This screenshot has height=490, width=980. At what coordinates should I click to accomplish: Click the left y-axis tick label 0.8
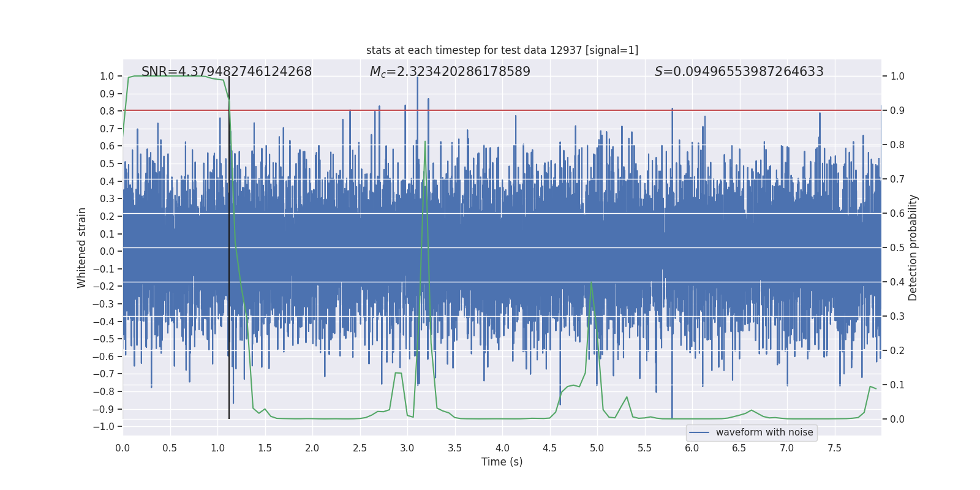click(x=107, y=111)
